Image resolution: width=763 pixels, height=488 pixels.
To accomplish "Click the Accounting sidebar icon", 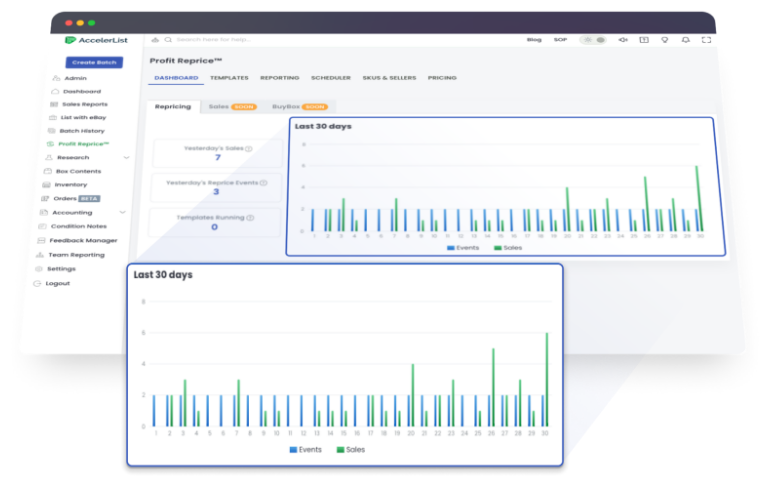I will 44,213.
